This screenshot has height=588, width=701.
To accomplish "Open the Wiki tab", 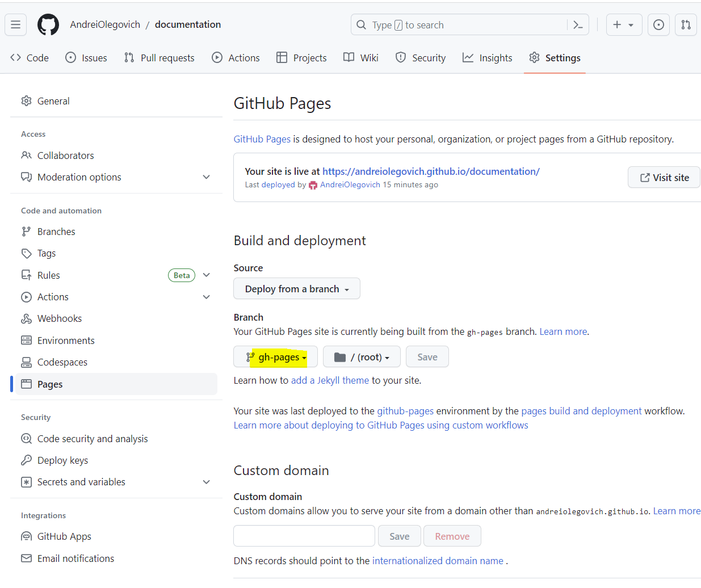I will point(361,58).
